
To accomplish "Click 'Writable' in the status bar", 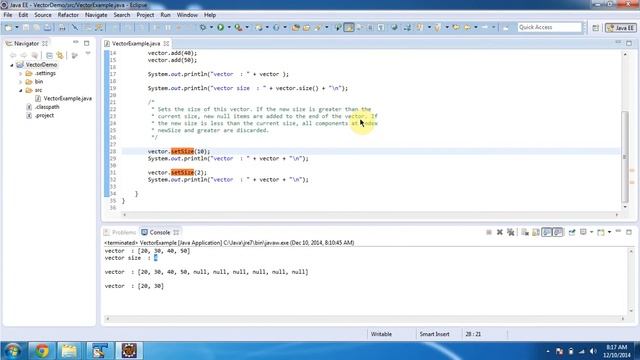I will point(381,334).
